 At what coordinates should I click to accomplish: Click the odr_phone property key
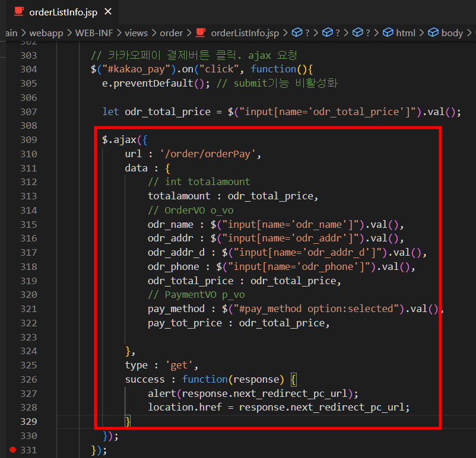pos(173,267)
